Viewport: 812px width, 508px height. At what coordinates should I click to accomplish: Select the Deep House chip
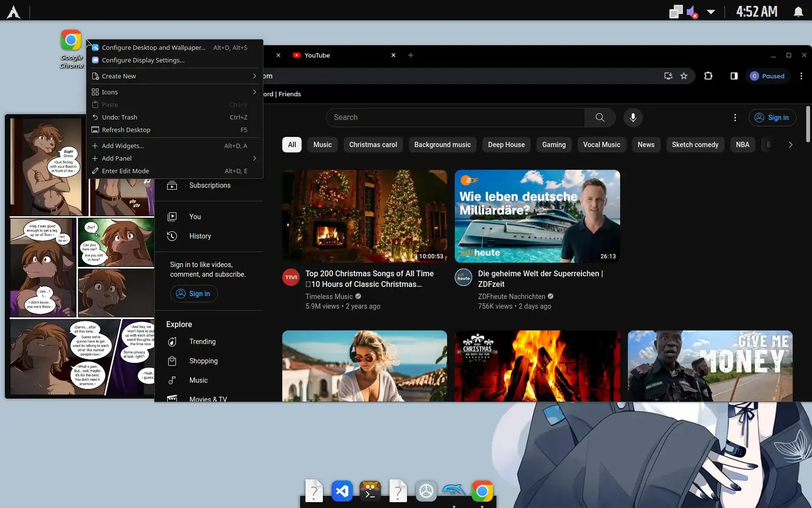click(507, 145)
